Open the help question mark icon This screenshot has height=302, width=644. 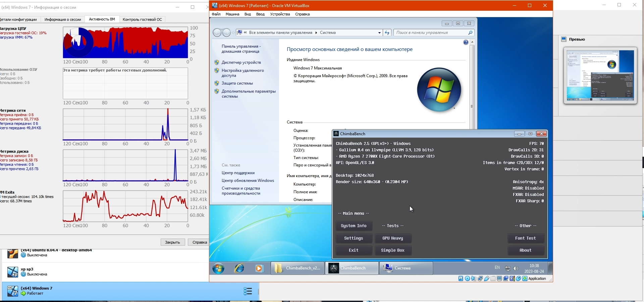tap(466, 42)
